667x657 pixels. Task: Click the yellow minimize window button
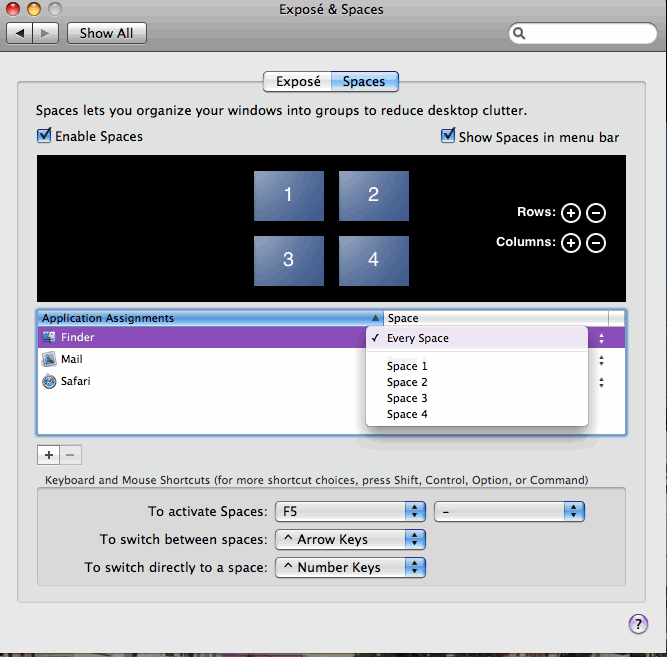click(x=34, y=9)
